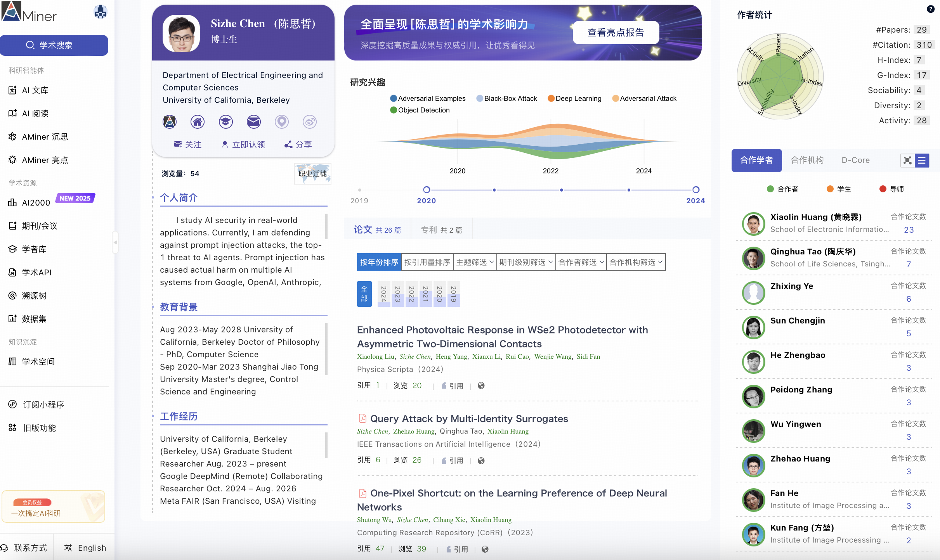Open the homepage house icon in profile
This screenshot has height=560, width=940.
[x=198, y=122]
